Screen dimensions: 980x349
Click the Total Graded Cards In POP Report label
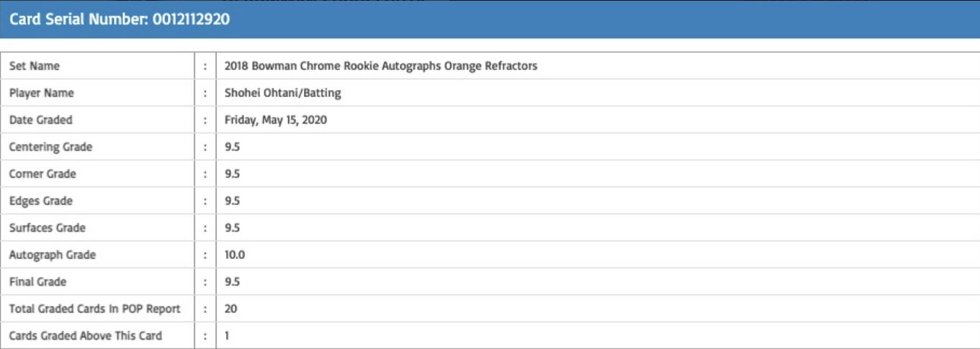coord(95,309)
